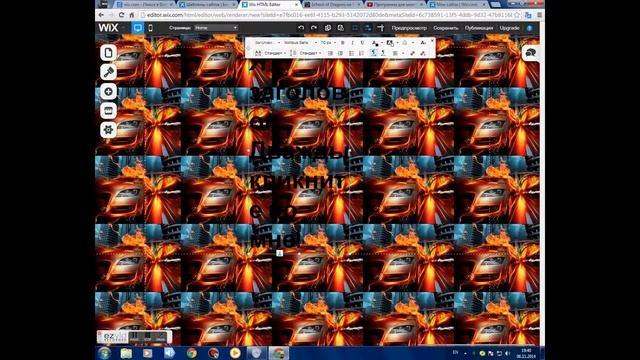Screen dimensions: 640x360
Task: Open the Settings gear panel in the Wix sidebar
Action: pyautogui.click(x=108, y=130)
